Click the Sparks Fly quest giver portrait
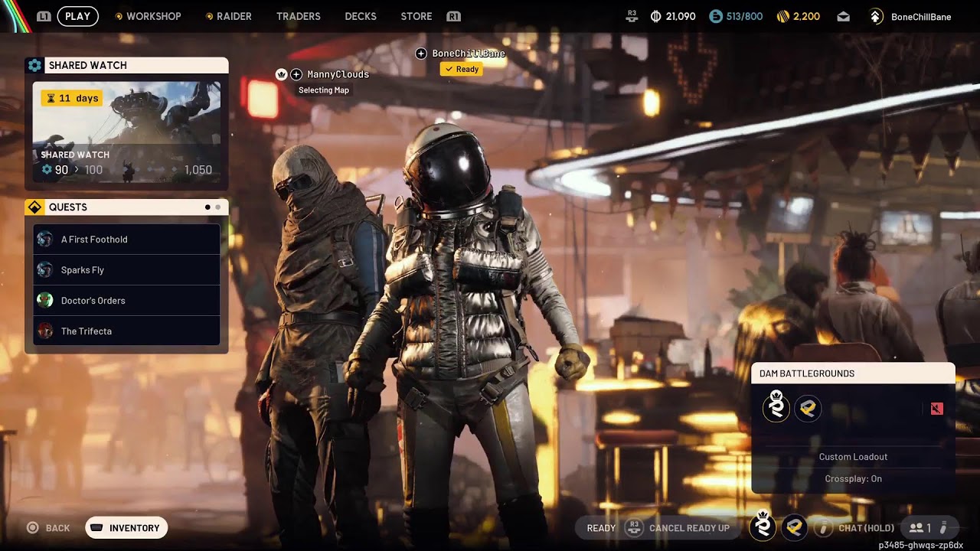Viewport: 980px width, 551px height. tap(45, 270)
